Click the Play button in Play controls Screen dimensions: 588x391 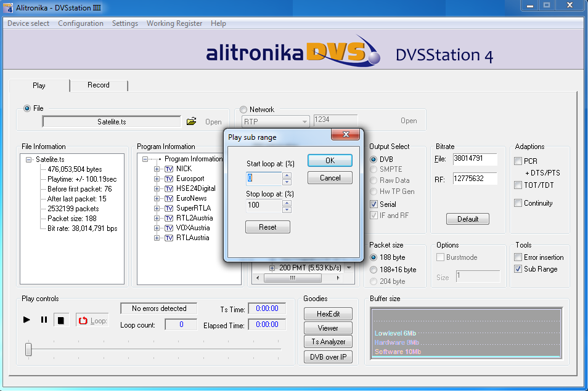(27, 320)
